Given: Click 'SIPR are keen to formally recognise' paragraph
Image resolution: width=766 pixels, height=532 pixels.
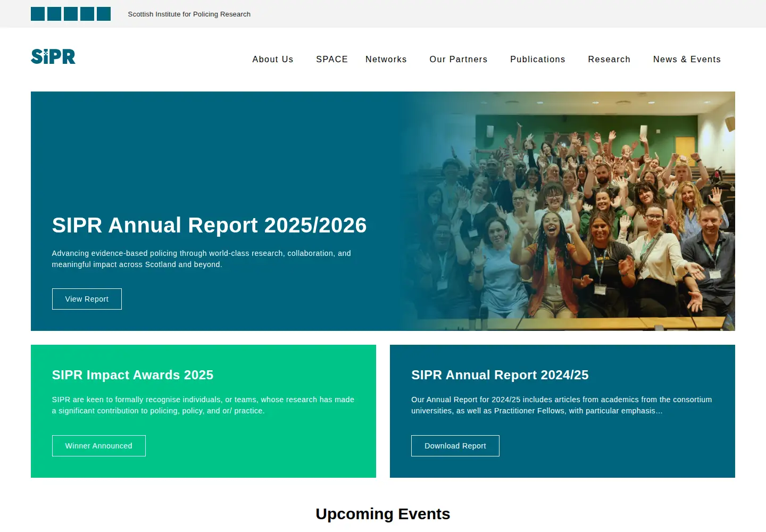Looking at the screenshot, I should pyautogui.click(x=203, y=405).
